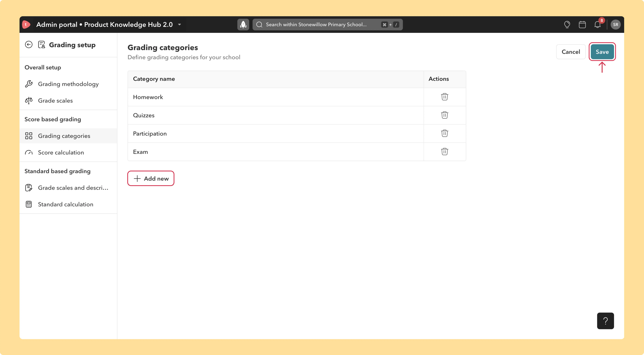
Task: Click the balance scale icon beside Grade scales
Action: (x=29, y=100)
